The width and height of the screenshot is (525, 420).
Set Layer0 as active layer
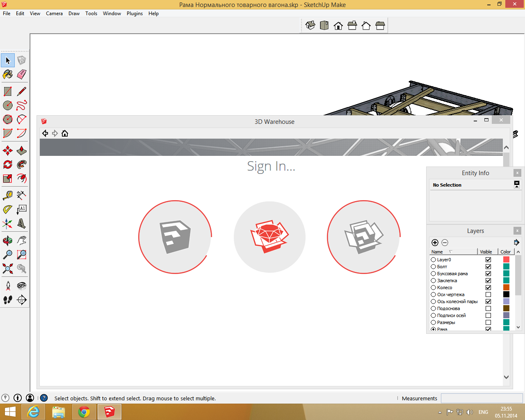[x=433, y=260]
